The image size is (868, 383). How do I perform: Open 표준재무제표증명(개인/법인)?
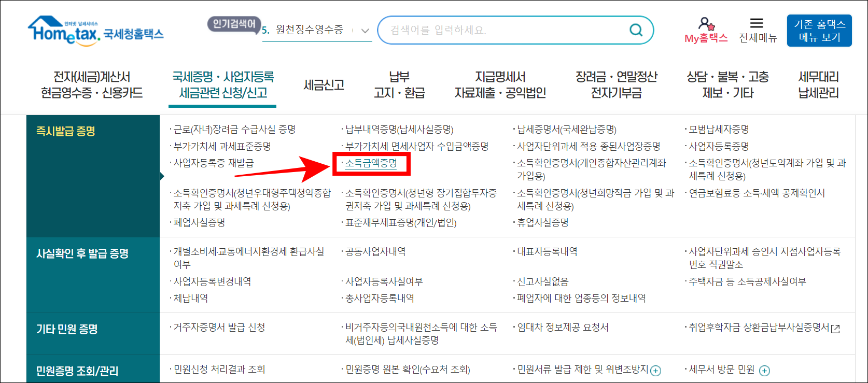401,223
